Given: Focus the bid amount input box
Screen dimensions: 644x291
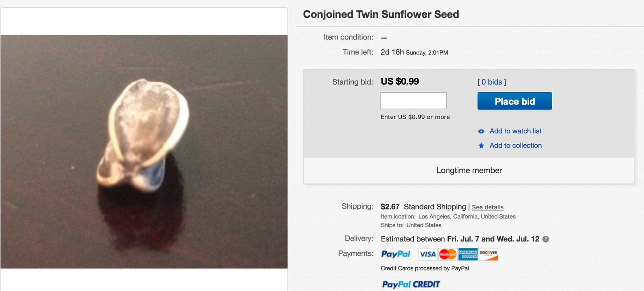Looking at the screenshot, I should tap(413, 101).
